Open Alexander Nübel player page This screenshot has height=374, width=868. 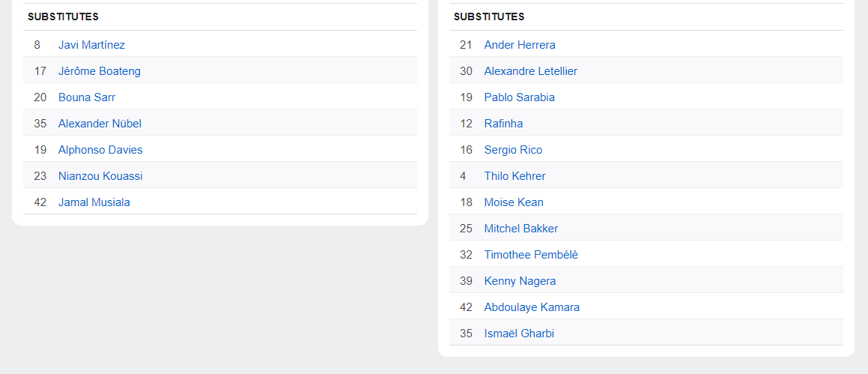(x=100, y=124)
